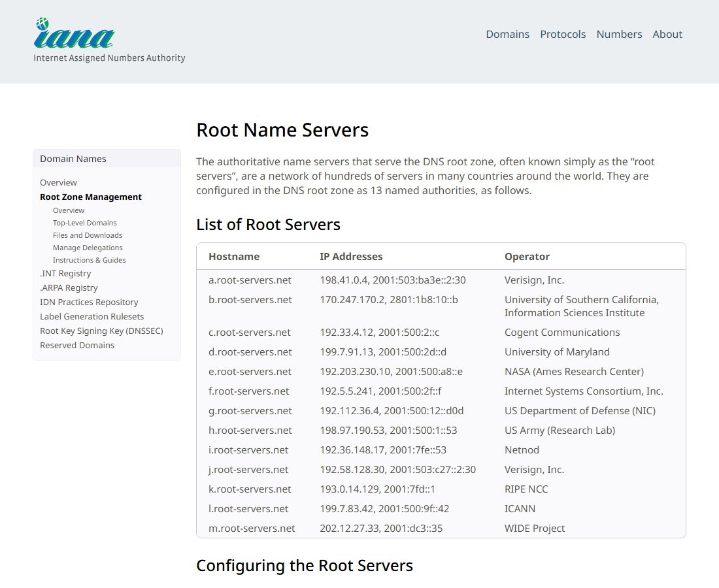Open Reserved Domains link
Viewport: 719px width, 588px height.
coord(77,345)
